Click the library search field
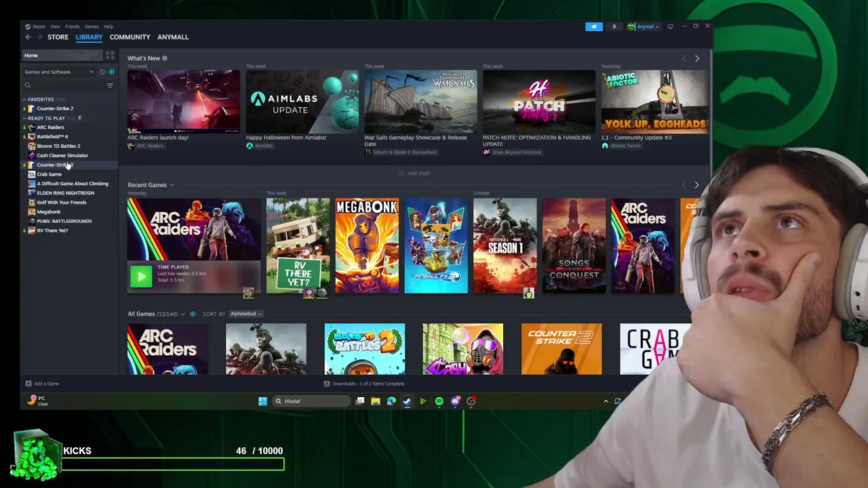This screenshot has height=488, width=868. pos(64,85)
